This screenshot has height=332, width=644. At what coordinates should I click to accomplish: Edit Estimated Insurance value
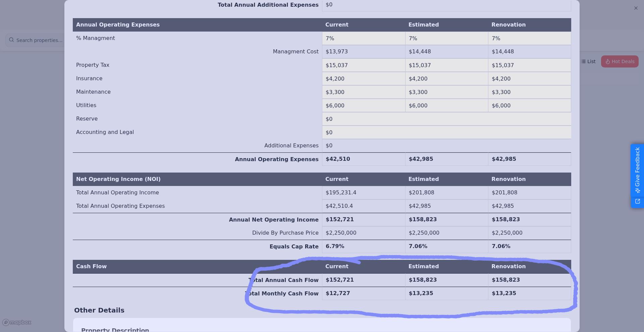[x=446, y=79]
